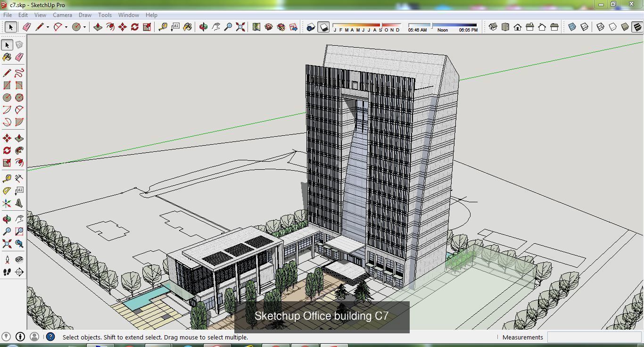Click the Send to LayOut icon
The image size is (644, 347).
(293, 27)
